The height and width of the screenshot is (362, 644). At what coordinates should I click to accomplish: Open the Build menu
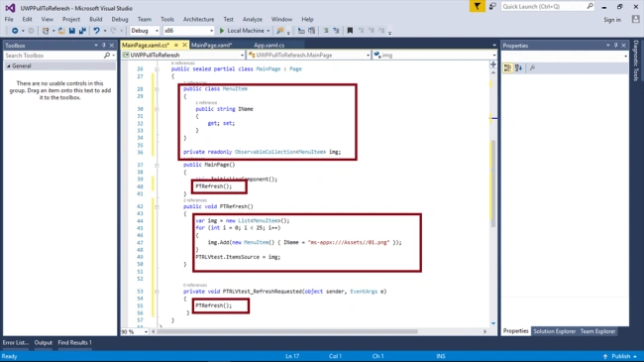[x=96, y=19]
